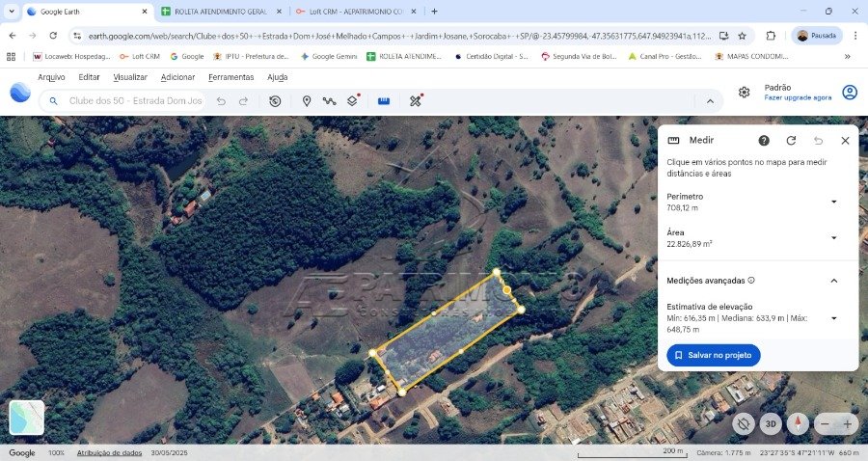Viewport: 868px width, 461px height.
Task: Open the Adicionar menu
Action: (177, 77)
